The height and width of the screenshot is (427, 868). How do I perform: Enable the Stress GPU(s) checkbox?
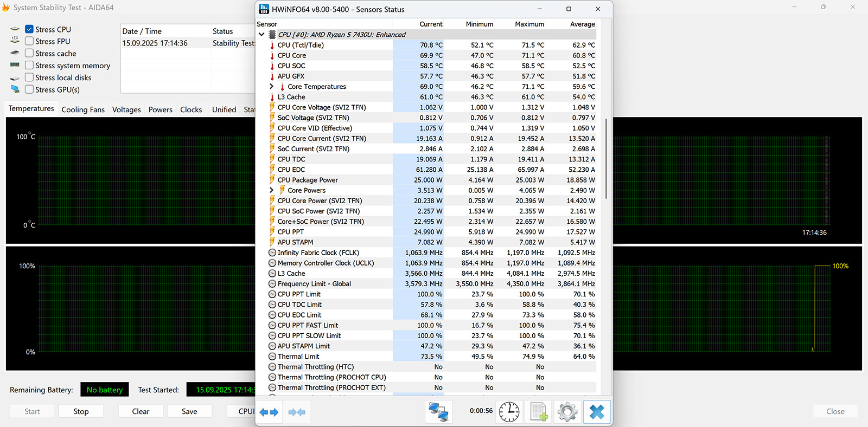tap(29, 89)
